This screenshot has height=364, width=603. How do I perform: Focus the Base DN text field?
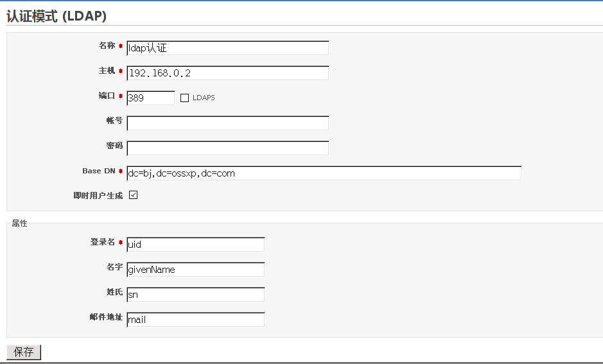pos(324,173)
